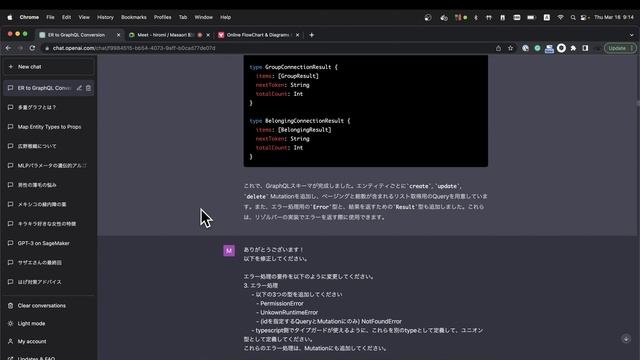The height and width of the screenshot is (360, 640).
Task: Go back with the browser back arrow
Action: (9, 48)
